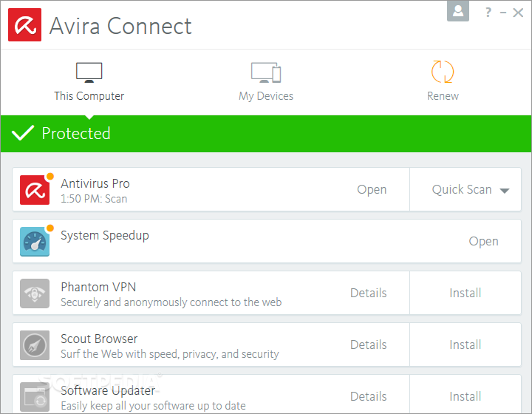Click the Software Updater title text

pyautogui.click(x=108, y=391)
